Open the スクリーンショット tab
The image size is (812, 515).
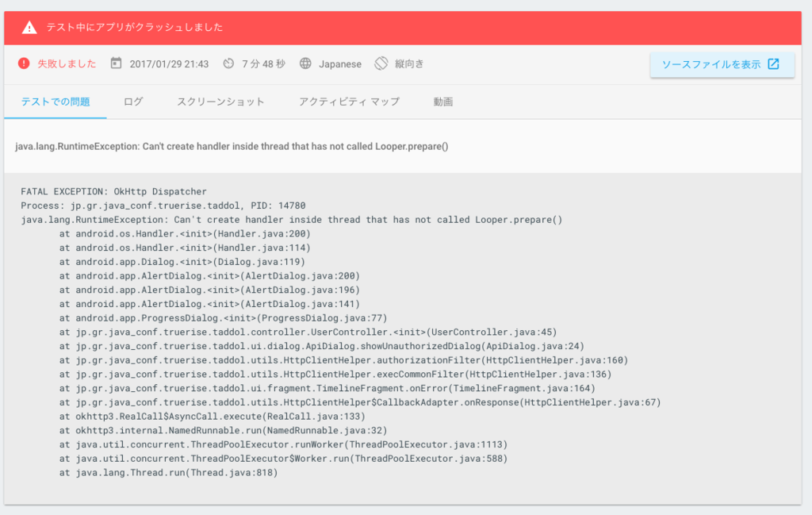[x=220, y=102]
